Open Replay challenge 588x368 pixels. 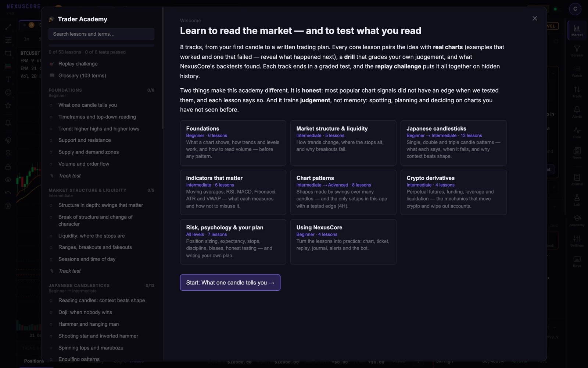pyautogui.click(x=101, y=64)
